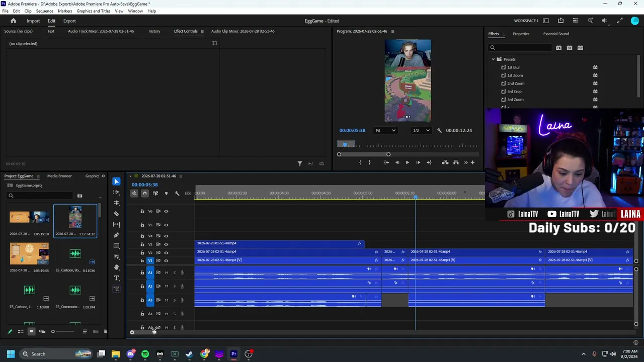Toggle V3 track visibility eye
Viewport: 644px width, 362px height.
(166, 244)
